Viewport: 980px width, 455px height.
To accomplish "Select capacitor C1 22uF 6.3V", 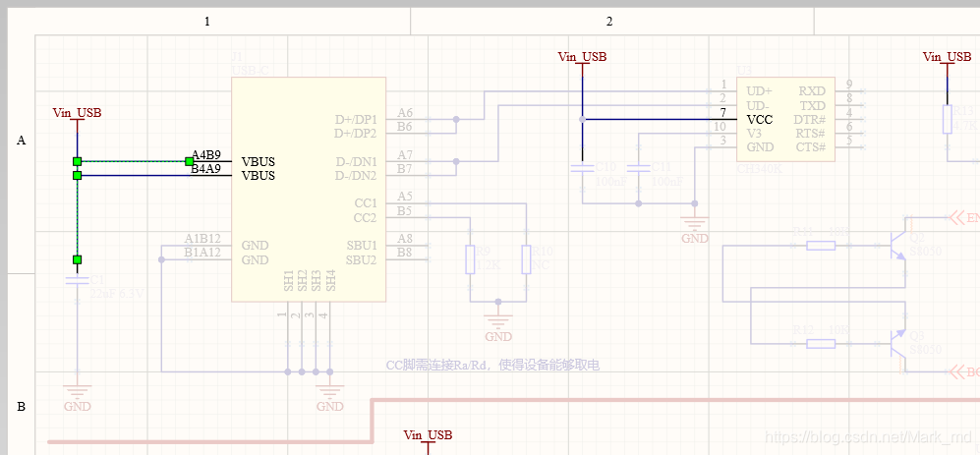I will [77, 283].
